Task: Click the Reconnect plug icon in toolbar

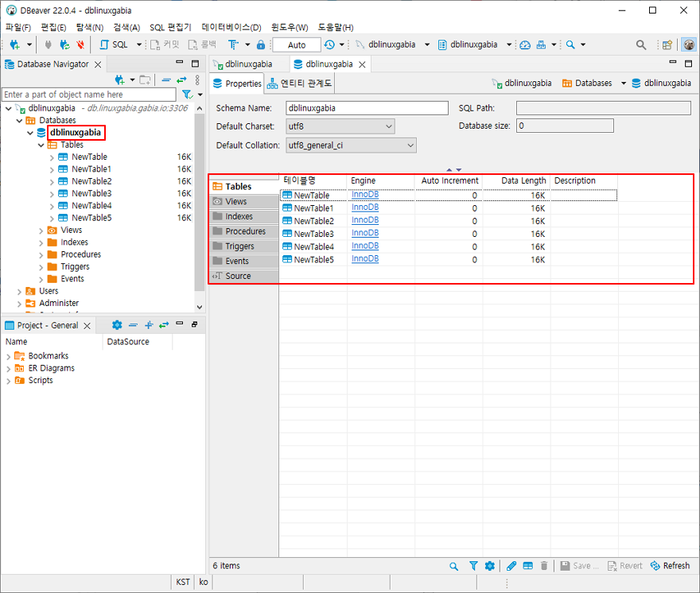Action: pos(64,45)
